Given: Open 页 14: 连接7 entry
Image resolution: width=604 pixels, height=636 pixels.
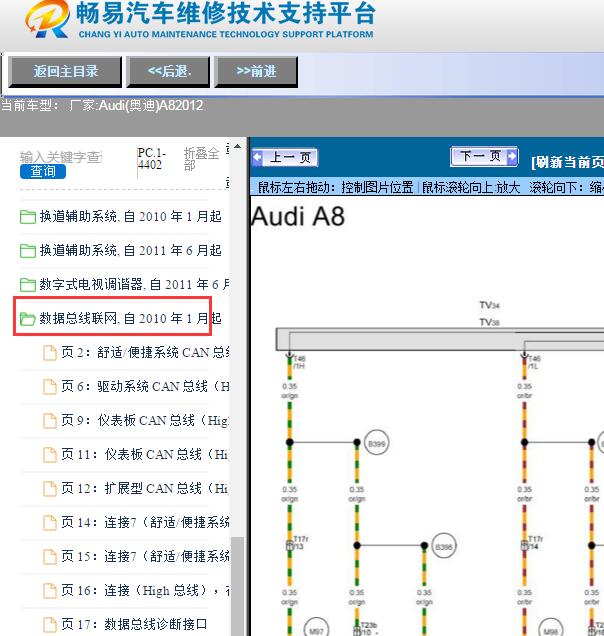Looking at the screenshot, I should (x=146, y=522).
